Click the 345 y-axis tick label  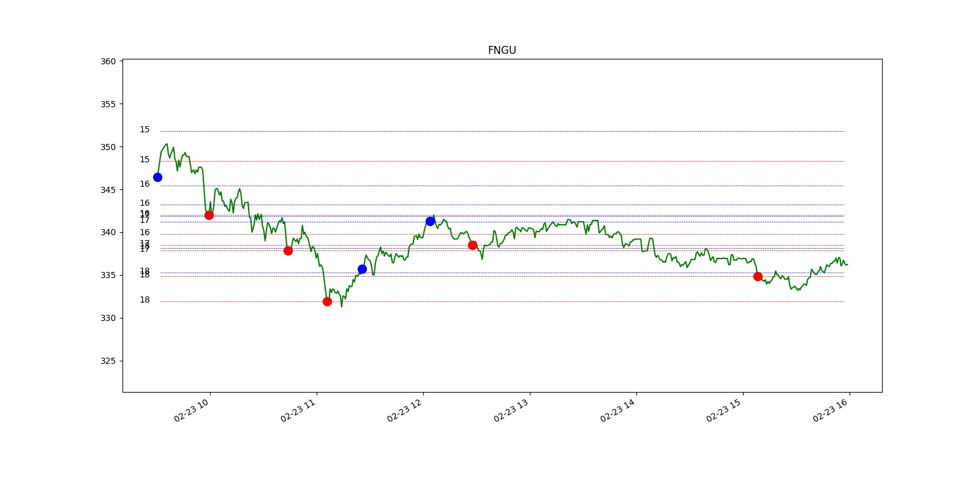(x=108, y=190)
